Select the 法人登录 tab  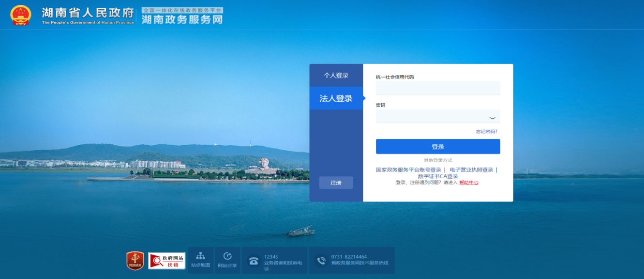pos(336,98)
